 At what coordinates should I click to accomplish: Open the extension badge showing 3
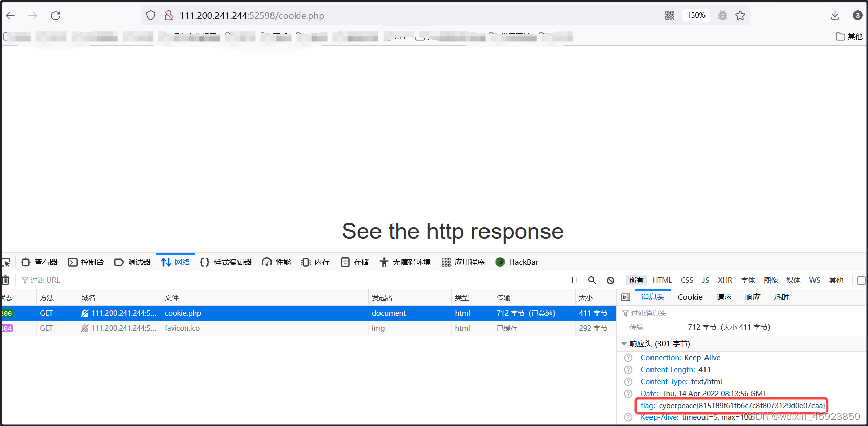click(858, 15)
